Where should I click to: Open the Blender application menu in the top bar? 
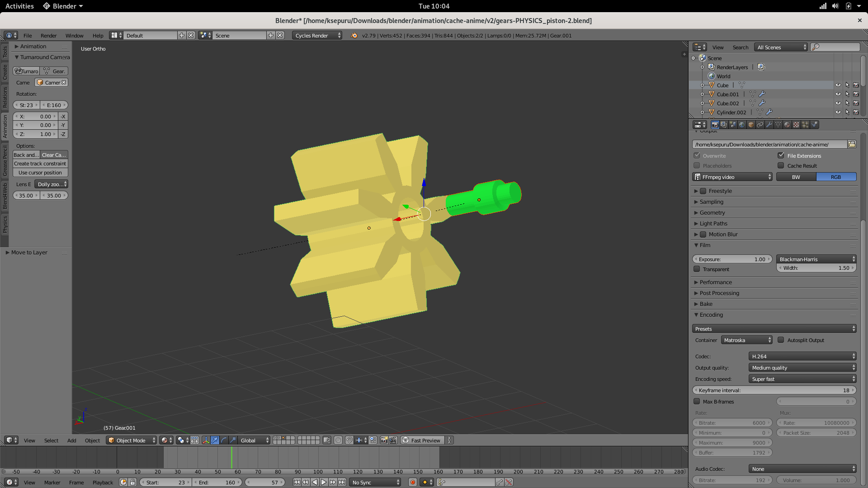pos(62,6)
